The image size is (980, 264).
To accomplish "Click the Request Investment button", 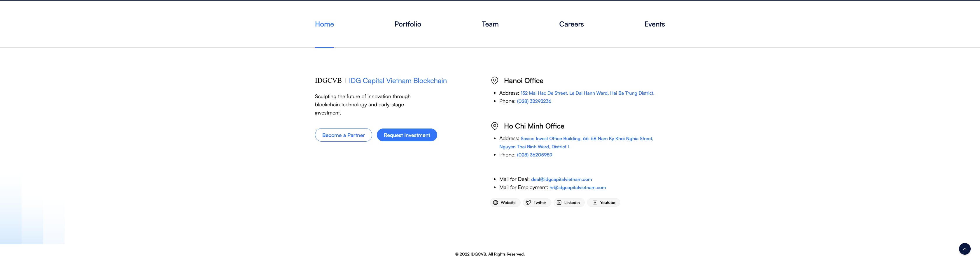I will click(x=407, y=135).
